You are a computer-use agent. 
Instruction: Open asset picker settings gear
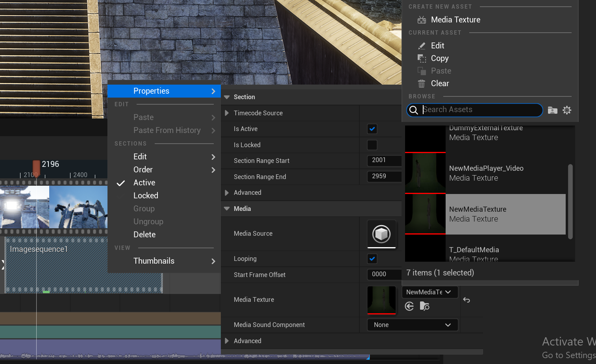click(567, 110)
